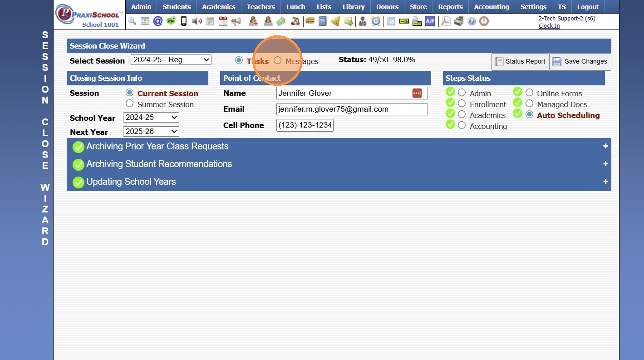Select the Admin step radio button
Screen dimensions: 644x360
pyautogui.click(x=462, y=93)
